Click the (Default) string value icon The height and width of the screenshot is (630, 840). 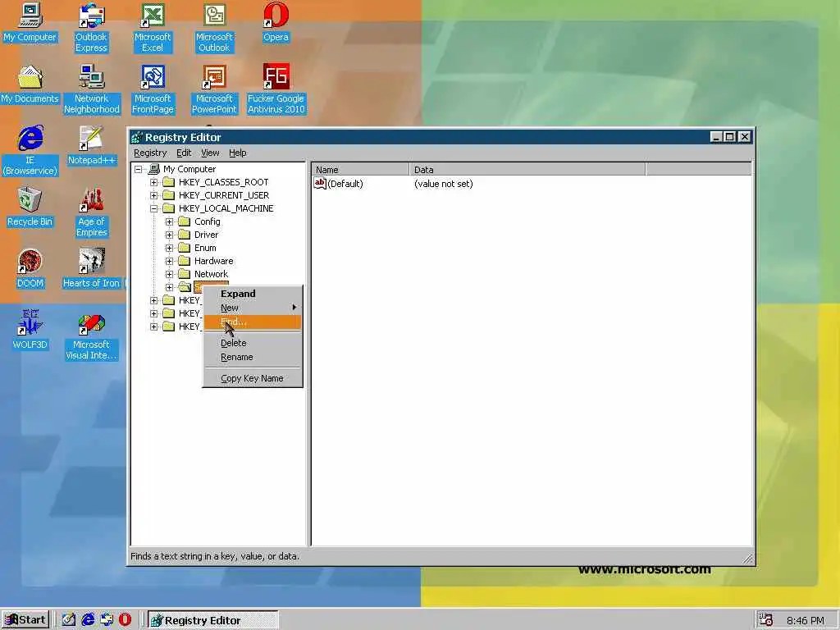tap(320, 183)
